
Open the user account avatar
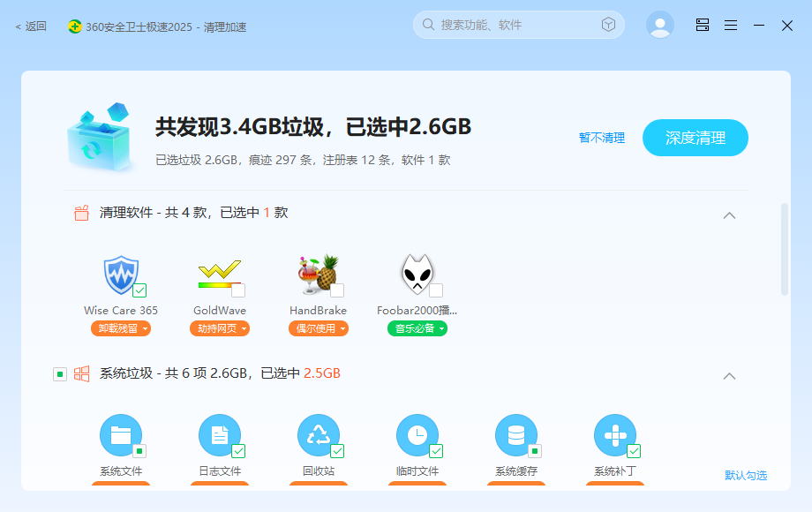coord(660,25)
